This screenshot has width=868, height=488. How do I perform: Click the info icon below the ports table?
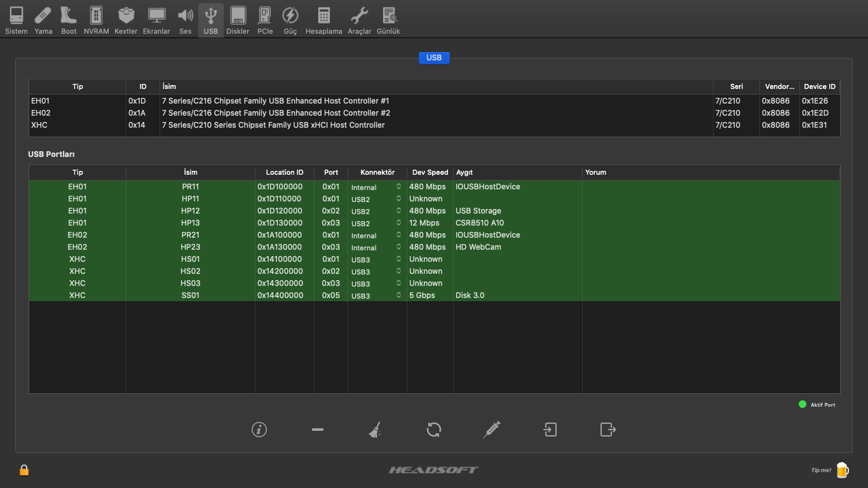(x=259, y=430)
